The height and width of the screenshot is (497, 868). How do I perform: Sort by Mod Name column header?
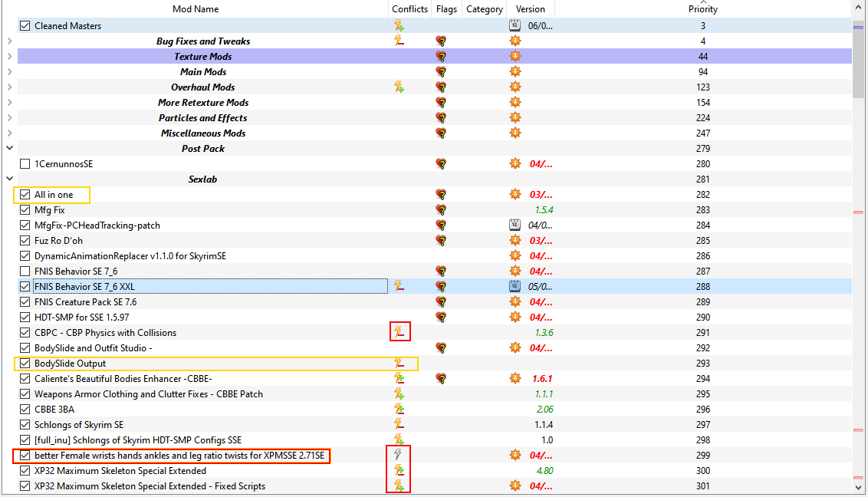196,9
